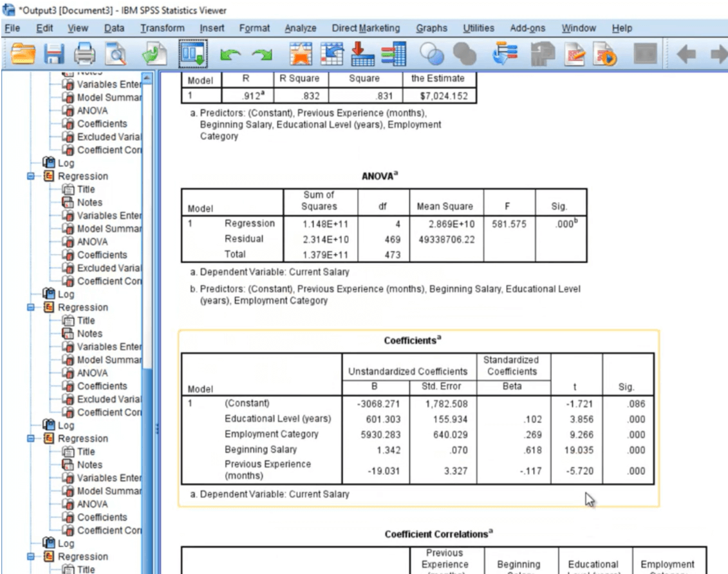Select the bottommost Log item in outline
This screenshot has width=728, height=574.
pos(66,543)
